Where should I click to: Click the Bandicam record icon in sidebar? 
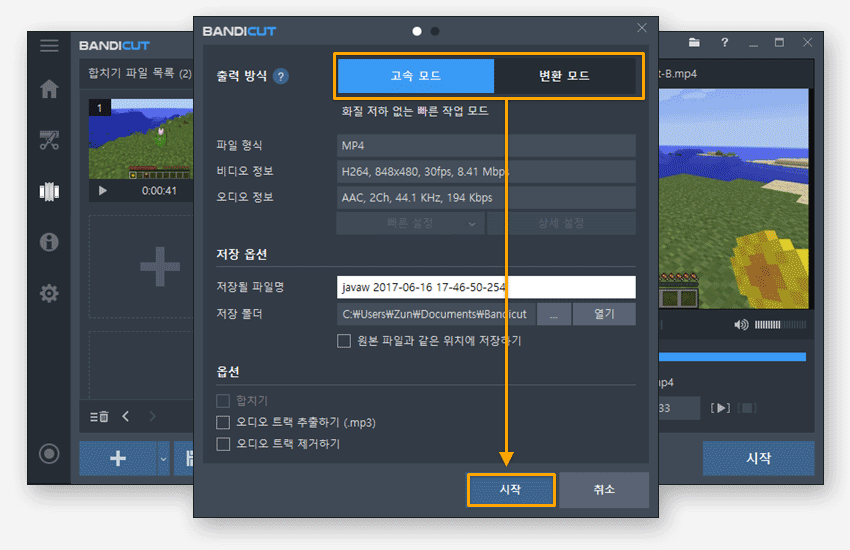point(49,454)
